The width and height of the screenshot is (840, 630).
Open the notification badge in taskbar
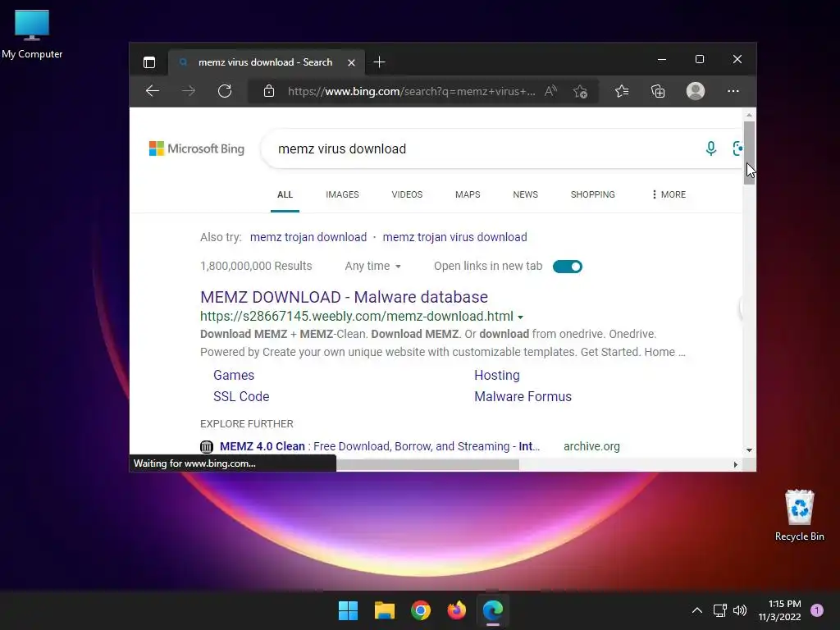pos(817,610)
